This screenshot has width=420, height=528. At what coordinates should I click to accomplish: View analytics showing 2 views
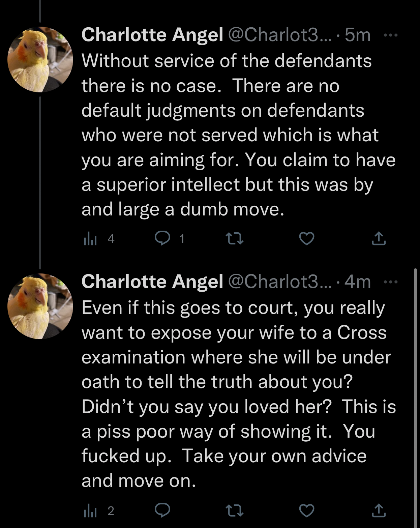click(99, 510)
